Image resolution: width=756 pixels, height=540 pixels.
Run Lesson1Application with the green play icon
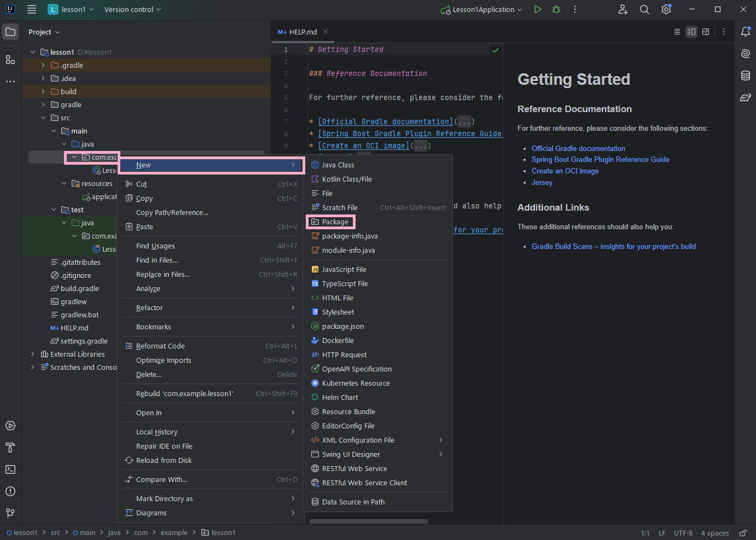(x=538, y=9)
